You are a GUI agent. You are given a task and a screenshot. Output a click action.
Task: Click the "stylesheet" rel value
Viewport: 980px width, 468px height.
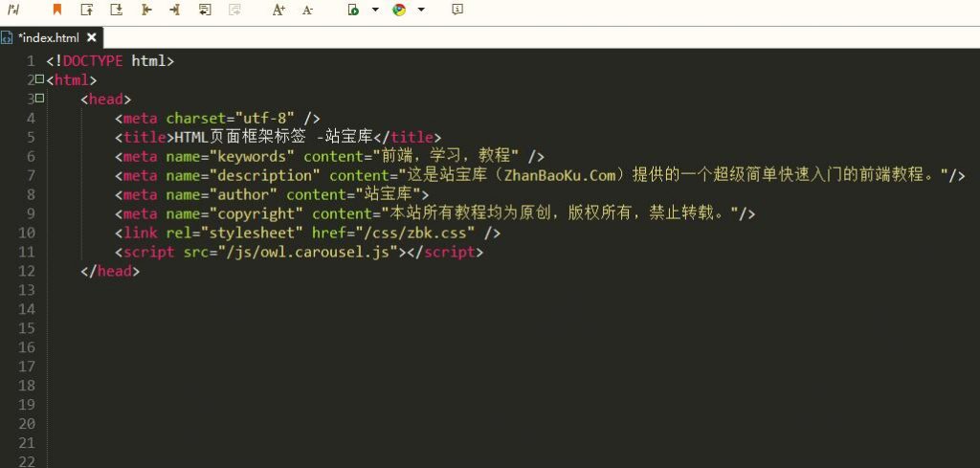click(252, 234)
